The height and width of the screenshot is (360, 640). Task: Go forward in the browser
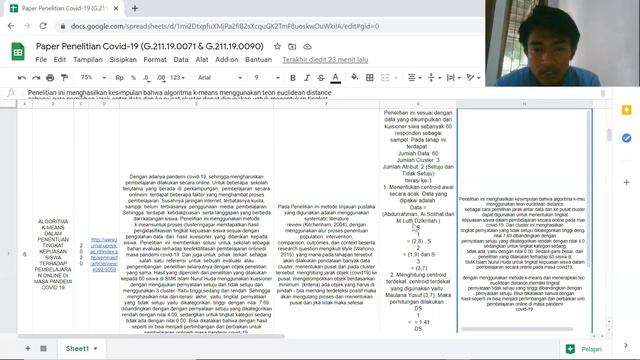point(27,26)
